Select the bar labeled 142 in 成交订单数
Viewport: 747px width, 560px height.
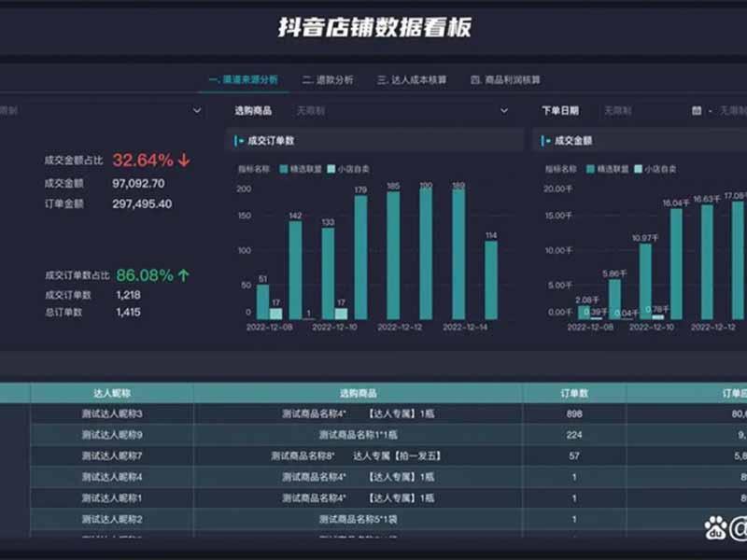[295, 270]
